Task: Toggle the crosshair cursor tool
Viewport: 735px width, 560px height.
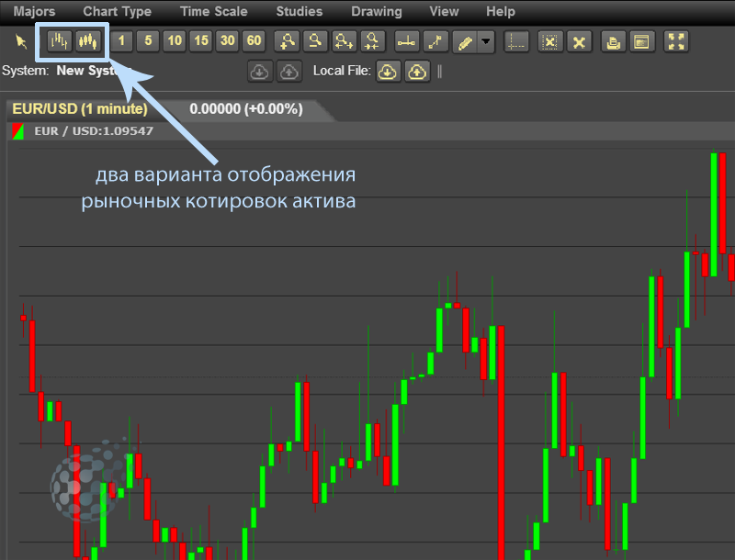Action: click(x=516, y=41)
